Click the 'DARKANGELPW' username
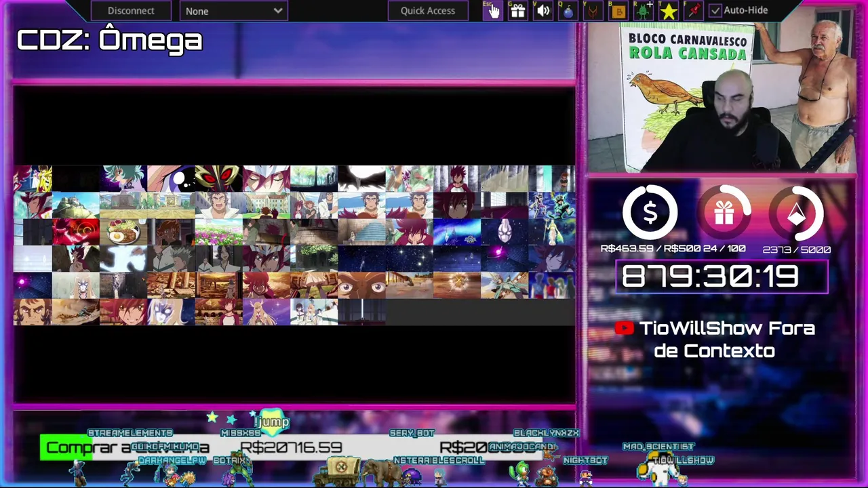The image size is (868, 488). click(x=172, y=460)
